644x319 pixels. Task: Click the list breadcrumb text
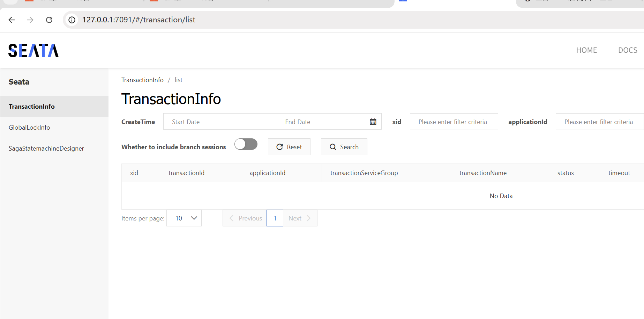pyautogui.click(x=179, y=80)
